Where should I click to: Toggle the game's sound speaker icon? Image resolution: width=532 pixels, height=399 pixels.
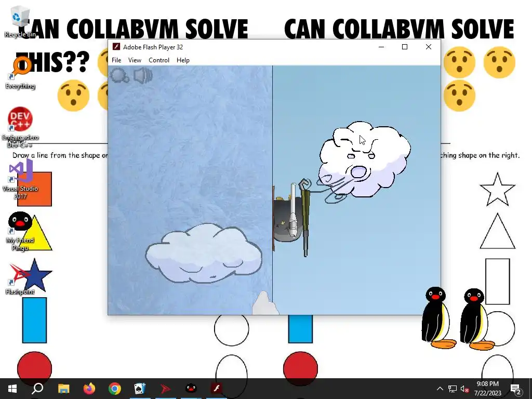[143, 75]
